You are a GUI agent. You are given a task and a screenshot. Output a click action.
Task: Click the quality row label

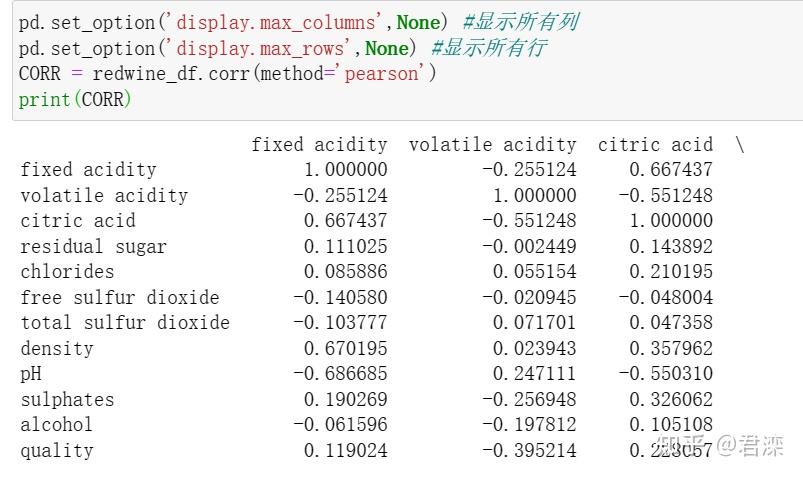click(56, 451)
